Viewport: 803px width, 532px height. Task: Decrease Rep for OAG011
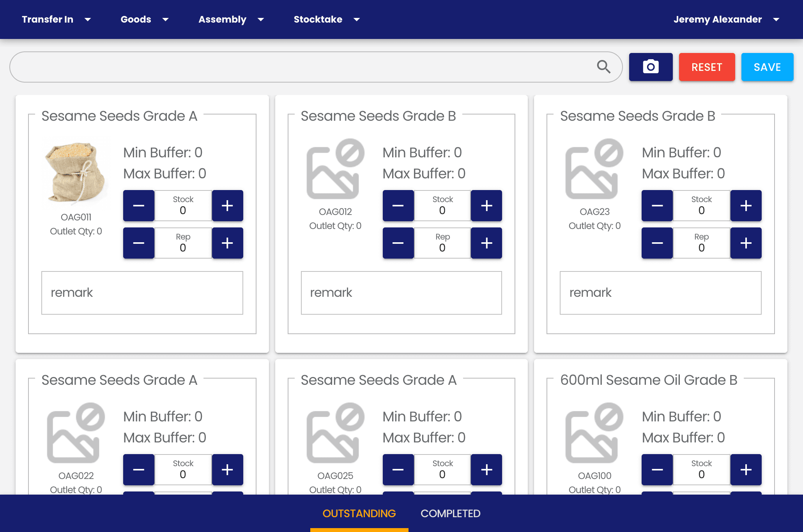click(139, 243)
